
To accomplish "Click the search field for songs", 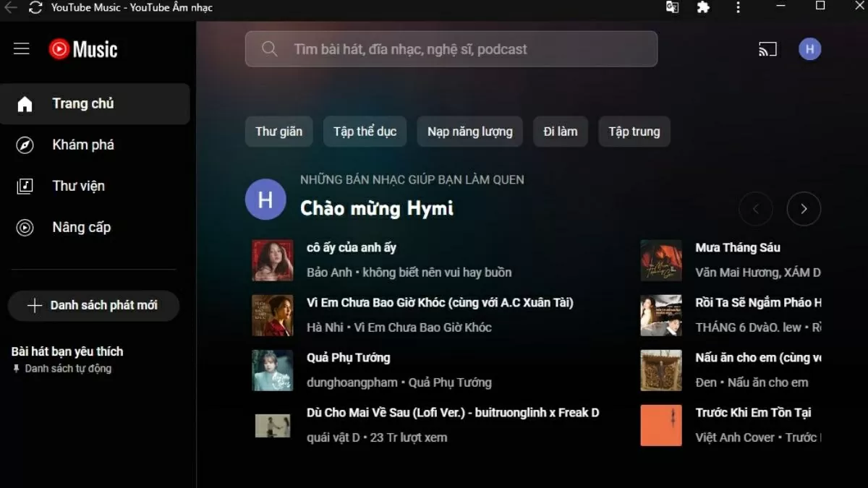I will 451,49.
